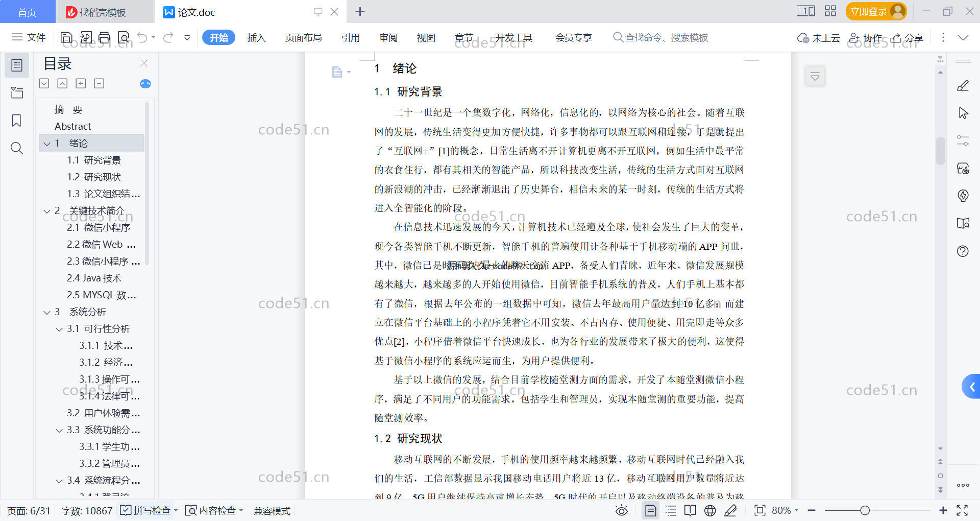This screenshot has height=521, width=980.
Task: Click the document paragraph layout icon
Action: [x=337, y=72]
